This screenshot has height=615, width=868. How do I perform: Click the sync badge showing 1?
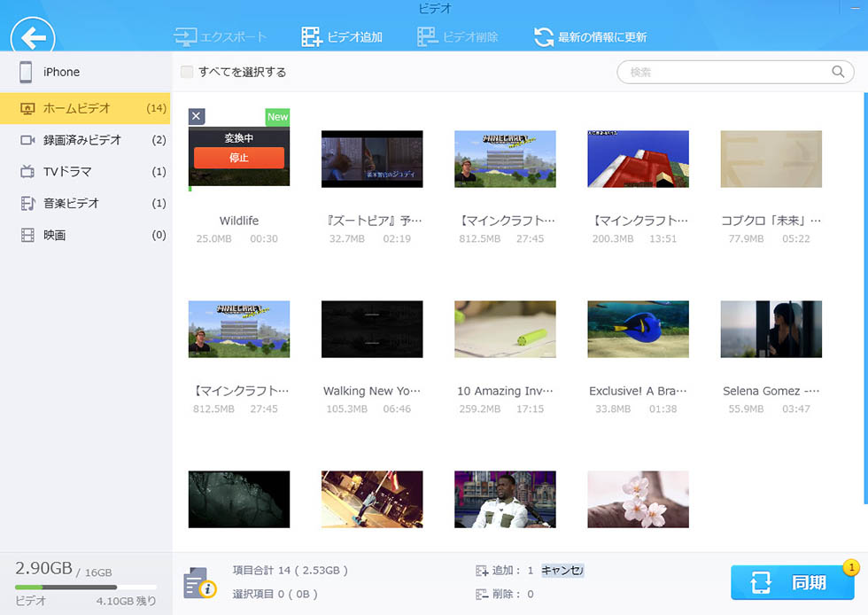coord(851,567)
